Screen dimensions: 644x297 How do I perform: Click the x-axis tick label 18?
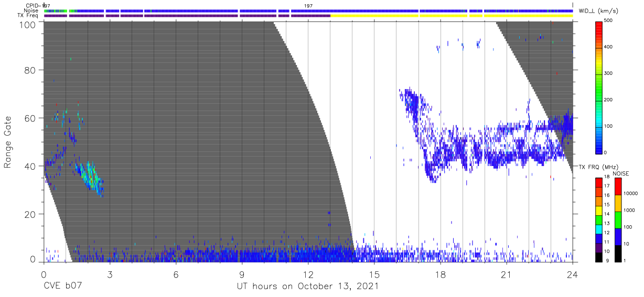pyautogui.click(x=441, y=274)
